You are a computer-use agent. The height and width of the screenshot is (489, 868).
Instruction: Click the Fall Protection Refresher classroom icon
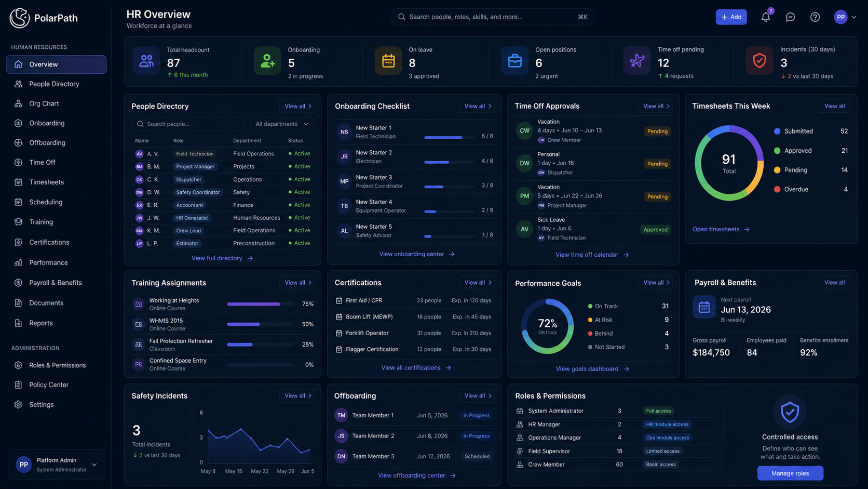pos(139,345)
